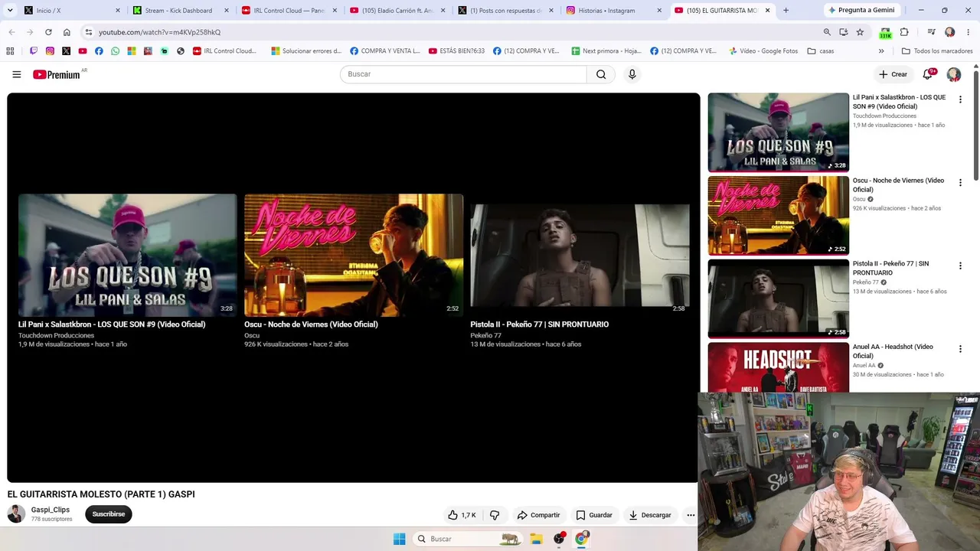This screenshot has width=980, height=551.
Task: Open options for Noche de Viernes sidebar video
Action: click(960, 183)
